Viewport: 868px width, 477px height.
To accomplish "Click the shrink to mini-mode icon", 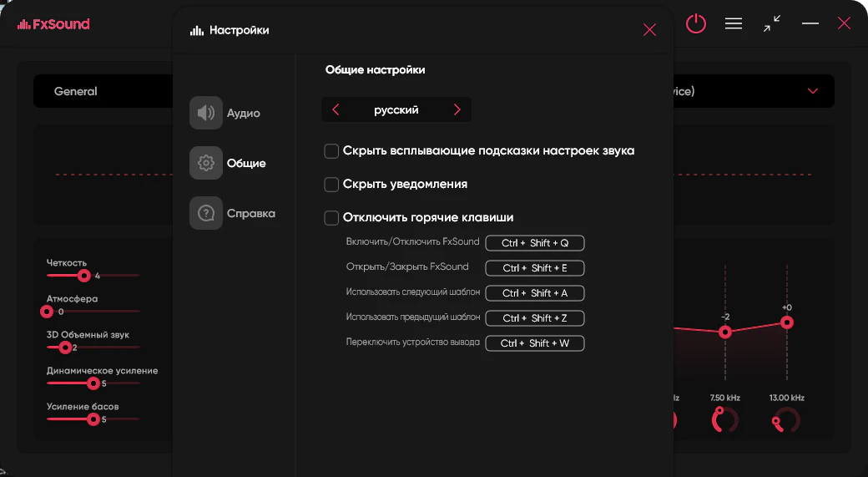I will [x=772, y=24].
